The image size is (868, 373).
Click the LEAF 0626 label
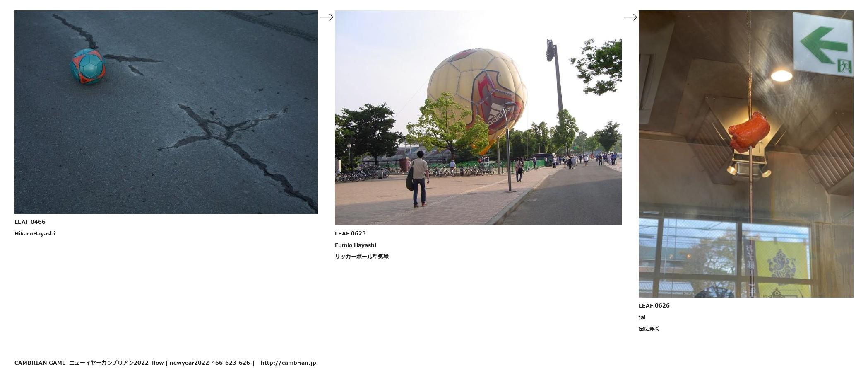pos(654,305)
